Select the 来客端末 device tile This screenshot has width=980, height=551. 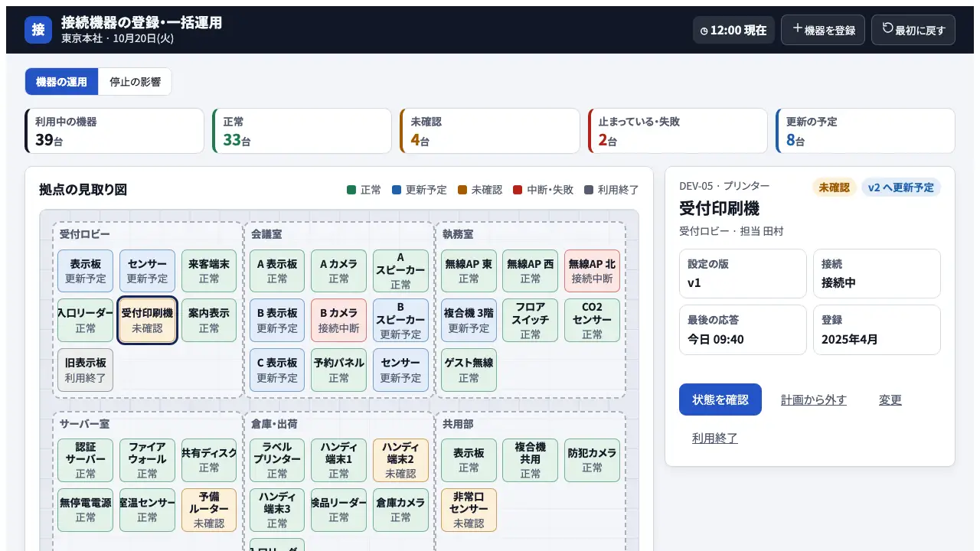click(209, 271)
